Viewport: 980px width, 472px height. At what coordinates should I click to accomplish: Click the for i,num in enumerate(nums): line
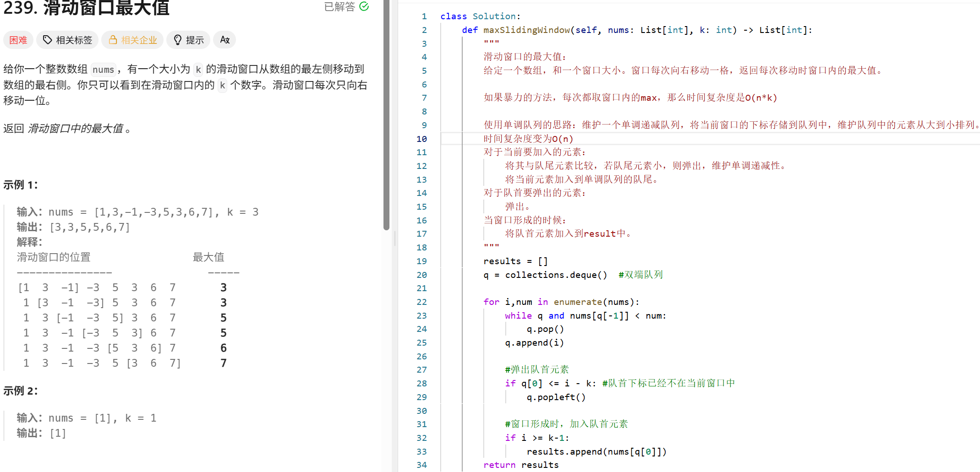(561, 302)
